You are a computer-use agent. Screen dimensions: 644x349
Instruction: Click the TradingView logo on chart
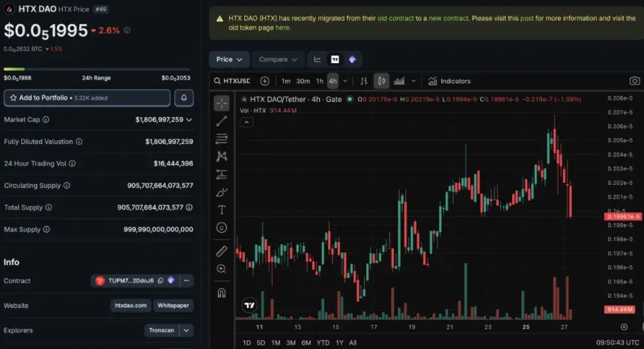pyautogui.click(x=249, y=305)
